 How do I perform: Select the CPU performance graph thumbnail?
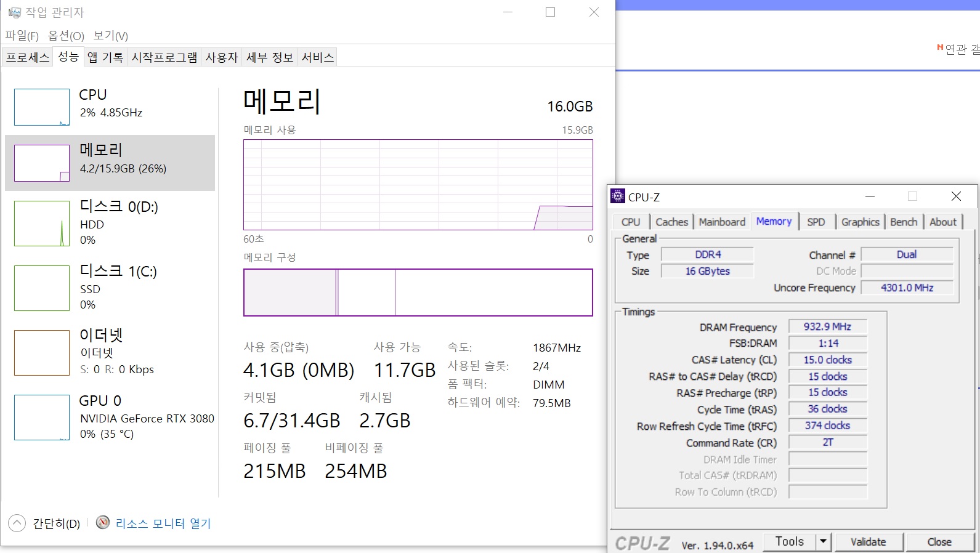(x=42, y=107)
